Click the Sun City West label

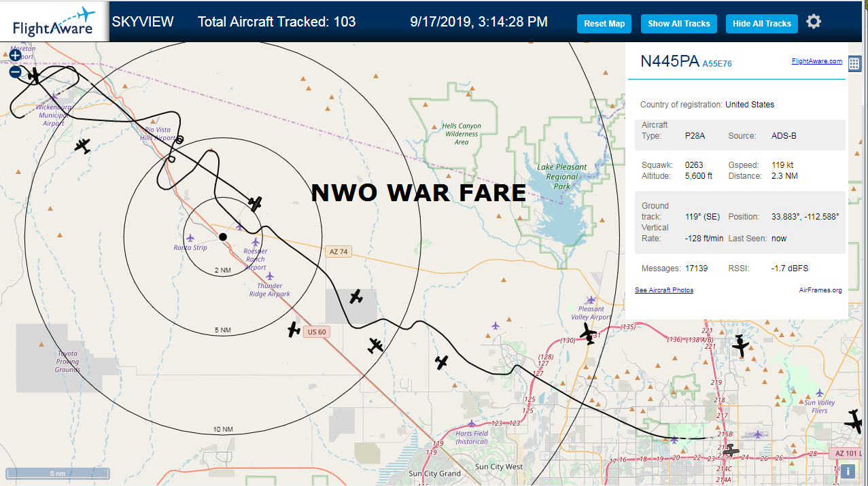[499, 467]
